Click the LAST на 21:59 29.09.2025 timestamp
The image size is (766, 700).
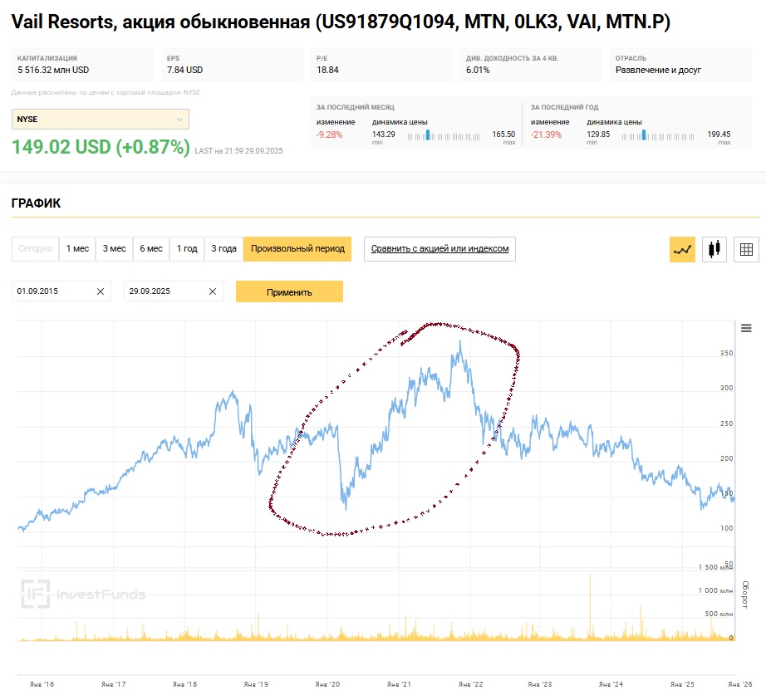[x=239, y=151]
